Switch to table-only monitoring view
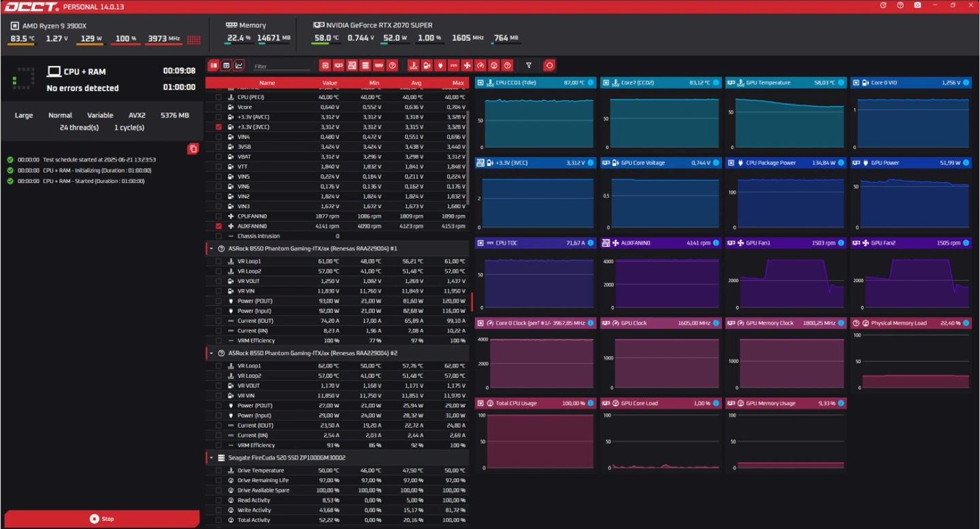 [227, 65]
